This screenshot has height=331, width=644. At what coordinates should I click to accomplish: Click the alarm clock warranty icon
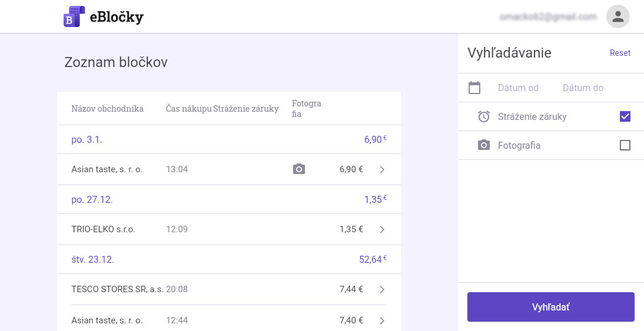coord(484,116)
